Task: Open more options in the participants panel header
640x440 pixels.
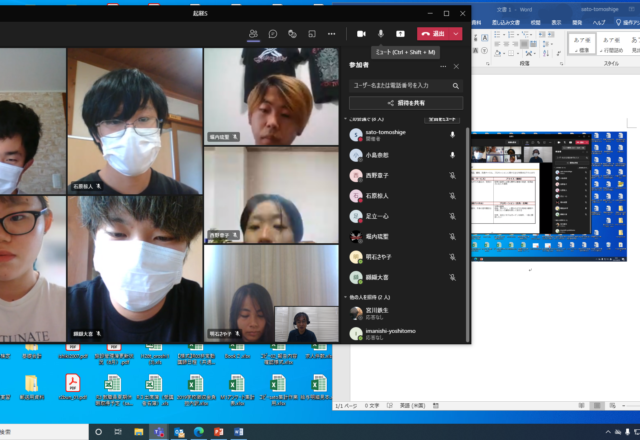Action: point(443,66)
